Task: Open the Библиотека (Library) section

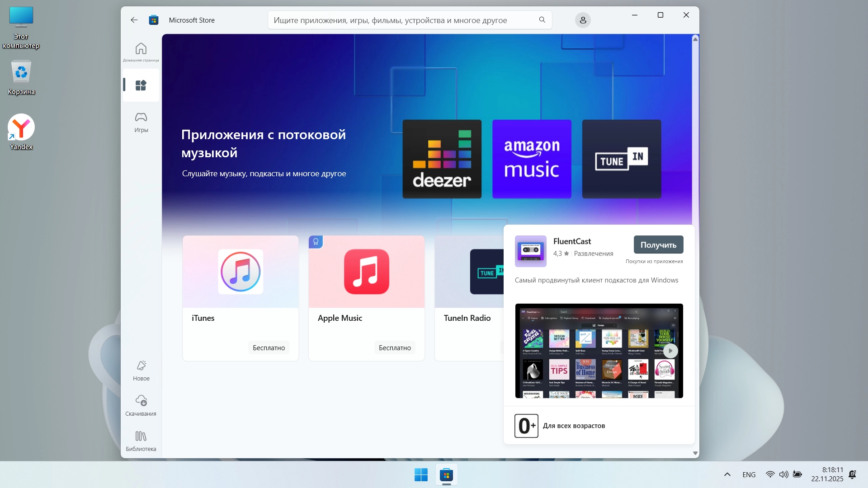Action: tap(141, 441)
